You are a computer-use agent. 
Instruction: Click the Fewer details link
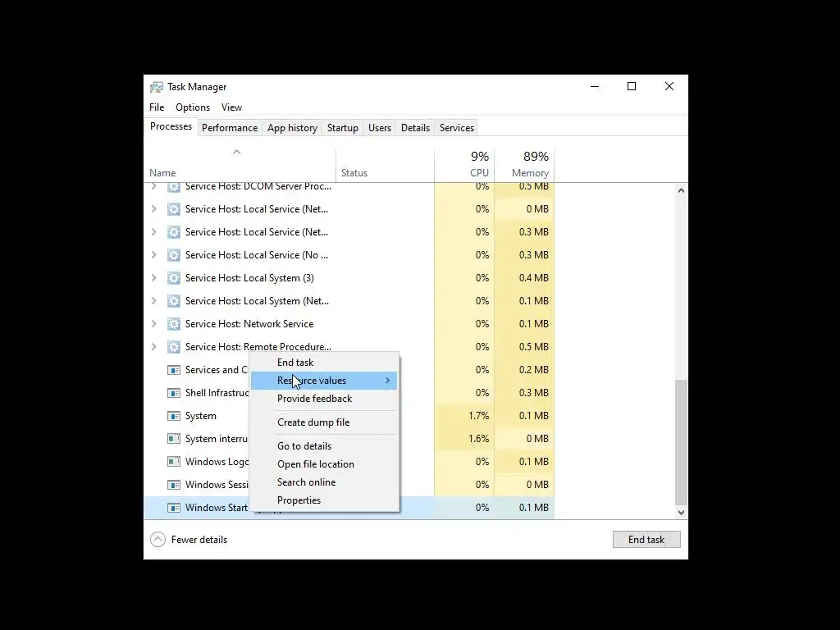[199, 540]
